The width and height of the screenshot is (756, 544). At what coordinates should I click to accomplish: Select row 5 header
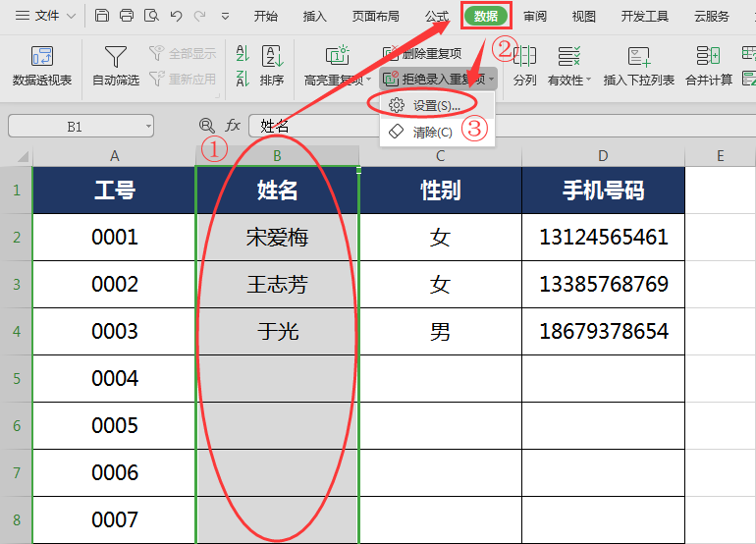[x=17, y=379]
